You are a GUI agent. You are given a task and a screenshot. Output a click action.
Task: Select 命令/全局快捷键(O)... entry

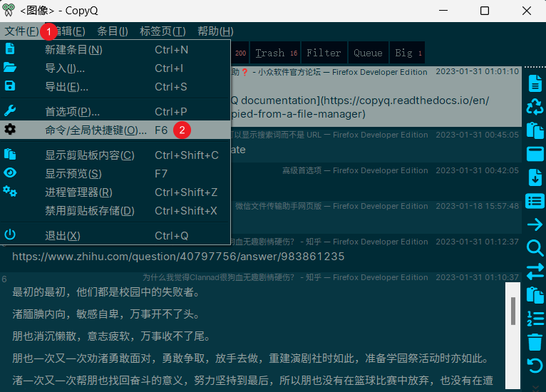coord(115,130)
